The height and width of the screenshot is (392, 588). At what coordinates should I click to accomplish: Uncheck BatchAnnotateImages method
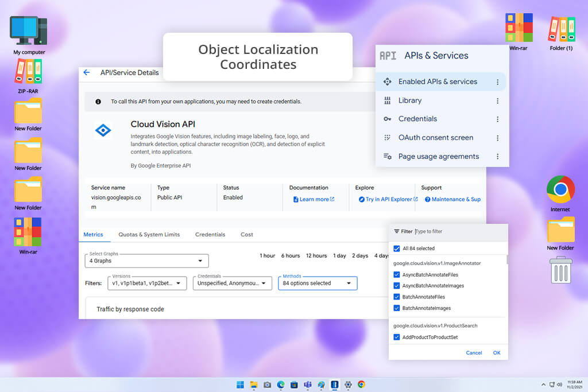pyautogui.click(x=397, y=308)
